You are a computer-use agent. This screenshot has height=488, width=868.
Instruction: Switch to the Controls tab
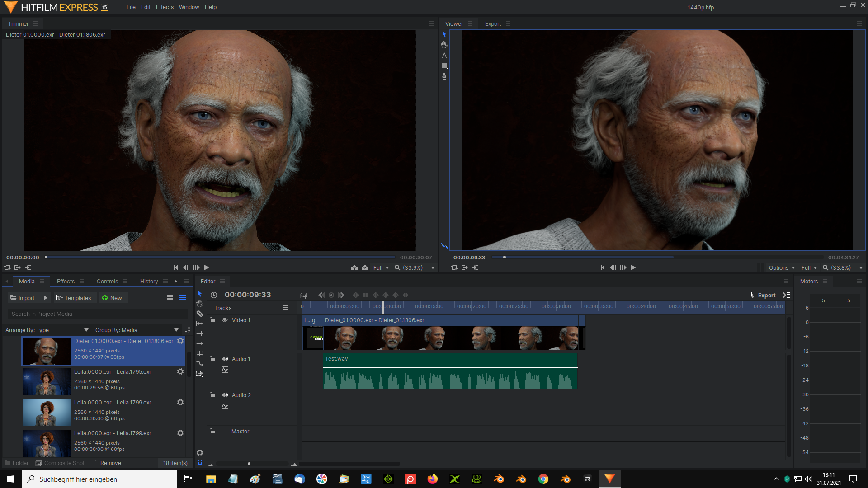click(x=107, y=281)
